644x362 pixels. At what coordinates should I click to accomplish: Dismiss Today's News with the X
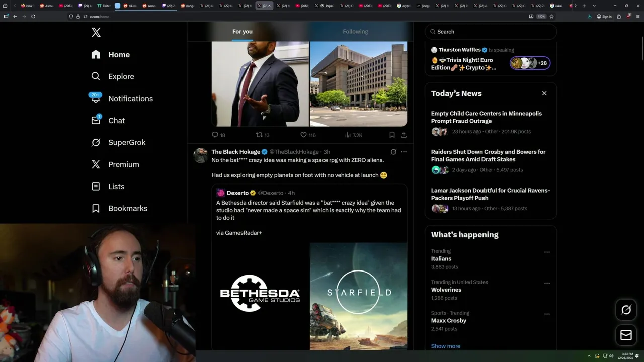[544, 93]
